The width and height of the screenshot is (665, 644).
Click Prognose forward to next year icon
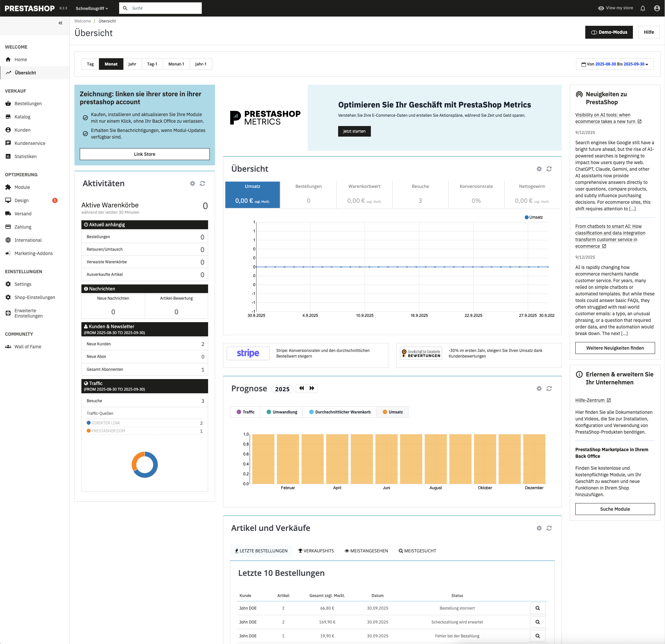tap(312, 388)
